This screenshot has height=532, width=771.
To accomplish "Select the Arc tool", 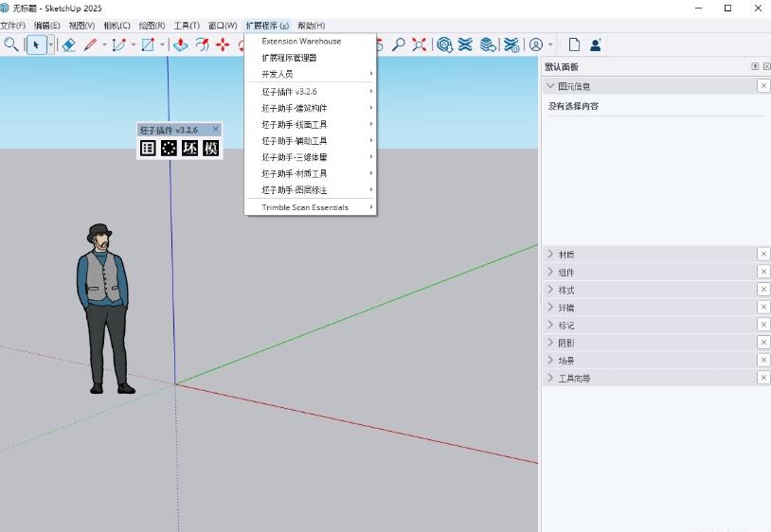I will (x=118, y=44).
